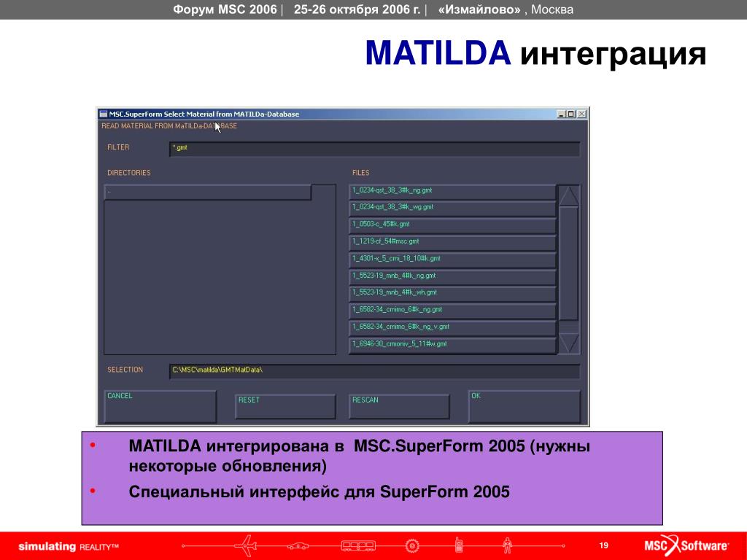The image size is (747, 560).
Task: Click the RESET button
Action: (285, 407)
